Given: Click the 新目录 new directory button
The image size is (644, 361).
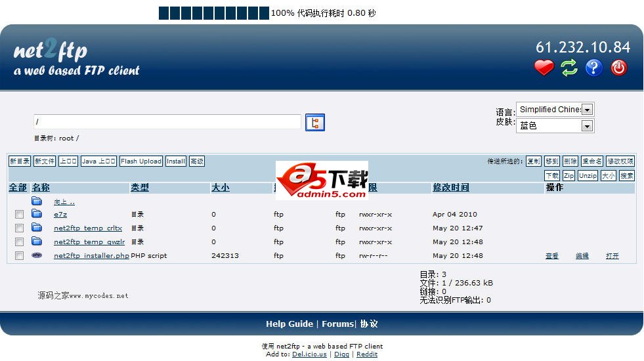Looking at the screenshot, I should pyautogui.click(x=20, y=161).
